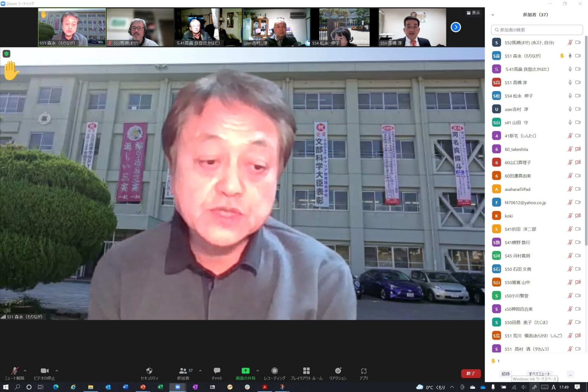
Task: Select the S54 松永 伸子 video thumbnail
Action: (345, 27)
